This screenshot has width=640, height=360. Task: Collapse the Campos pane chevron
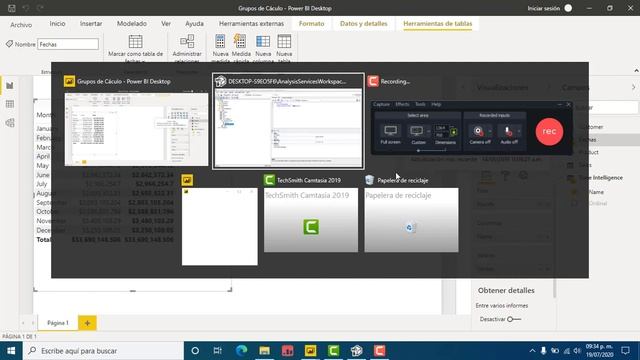click(x=633, y=87)
